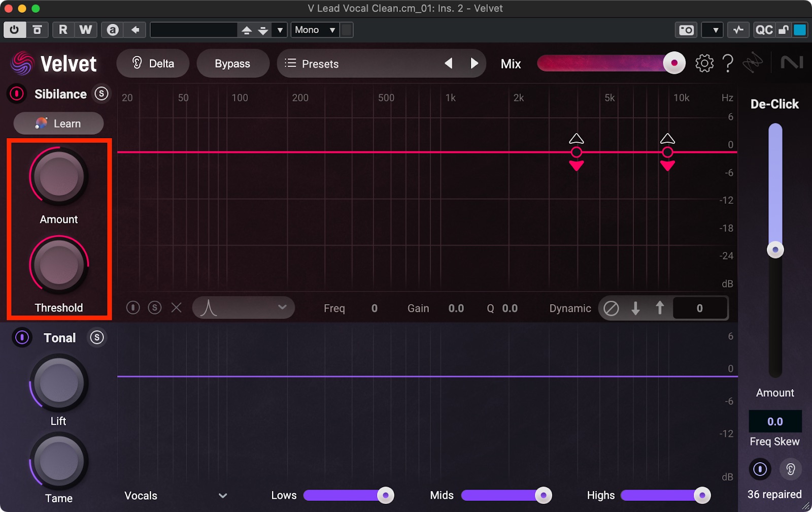
Task: Click the Mix slider handle
Action: (674, 63)
